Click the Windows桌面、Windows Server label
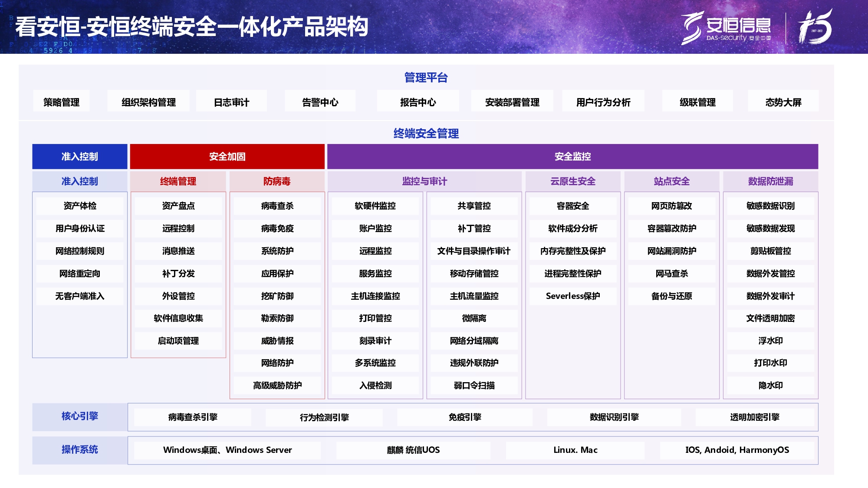Image resolution: width=868 pixels, height=488 pixels. 227,450
